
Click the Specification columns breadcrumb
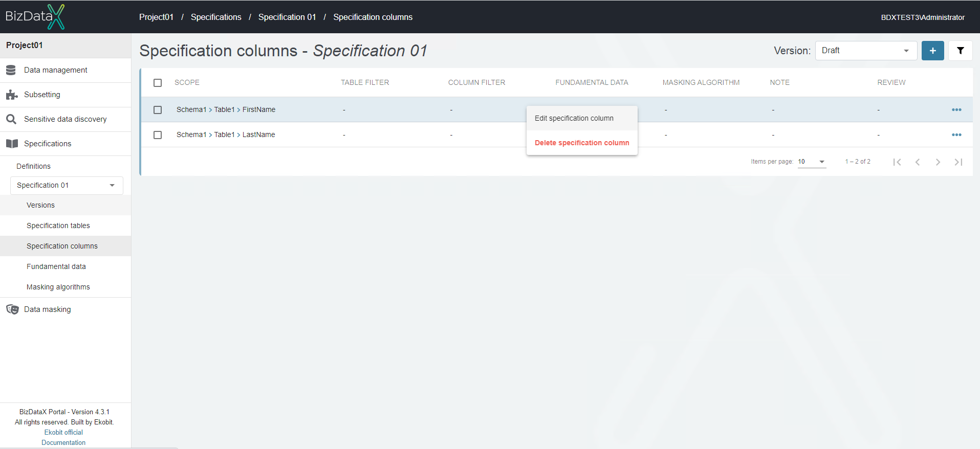(373, 17)
